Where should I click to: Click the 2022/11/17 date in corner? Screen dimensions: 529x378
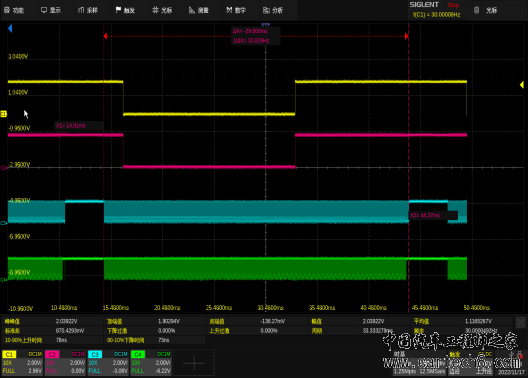pos(511,372)
